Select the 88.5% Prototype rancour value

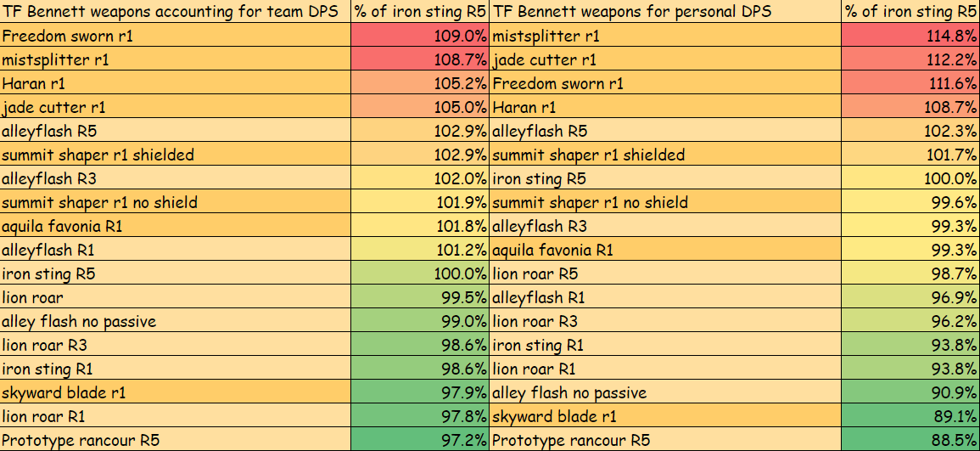(910, 440)
